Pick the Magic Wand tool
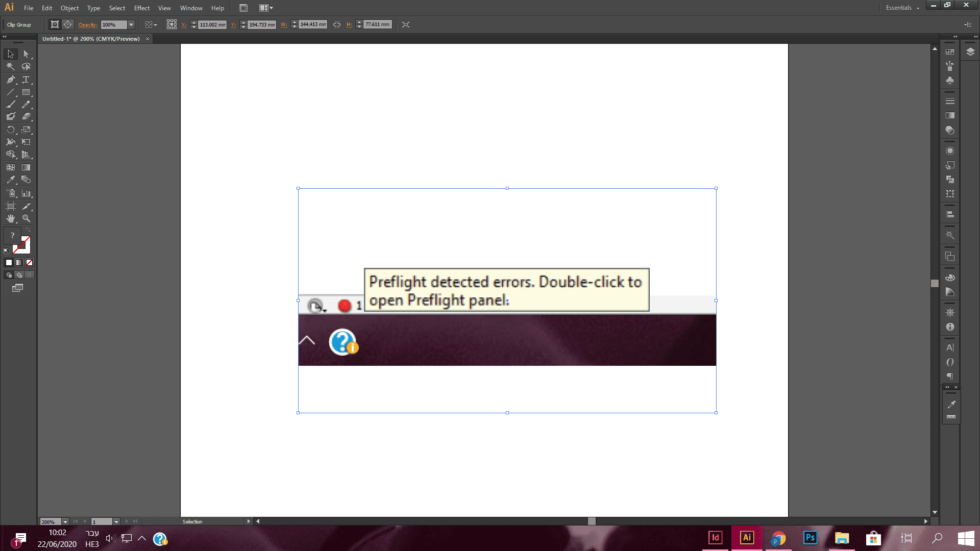The image size is (980, 551). point(10,66)
